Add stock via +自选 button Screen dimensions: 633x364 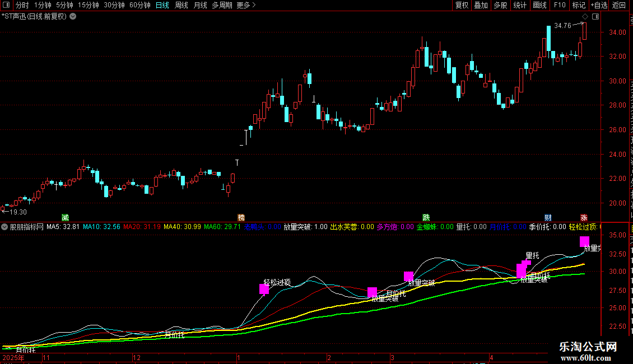point(599,5)
